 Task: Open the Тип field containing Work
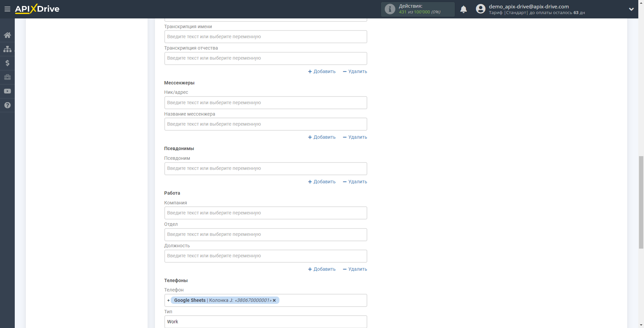pos(266,322)
